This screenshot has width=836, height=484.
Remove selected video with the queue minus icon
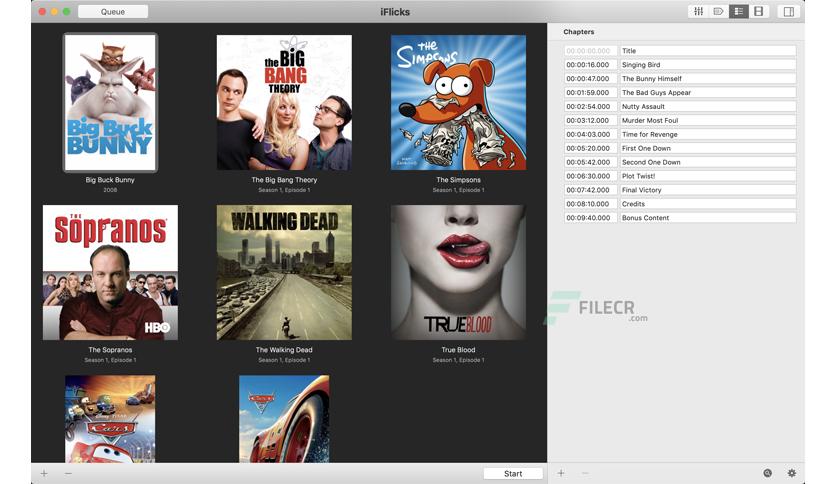[68, 473]
